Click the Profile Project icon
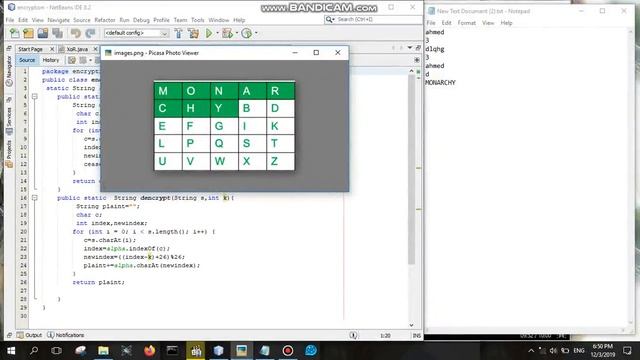 click(x=247, y=33)
